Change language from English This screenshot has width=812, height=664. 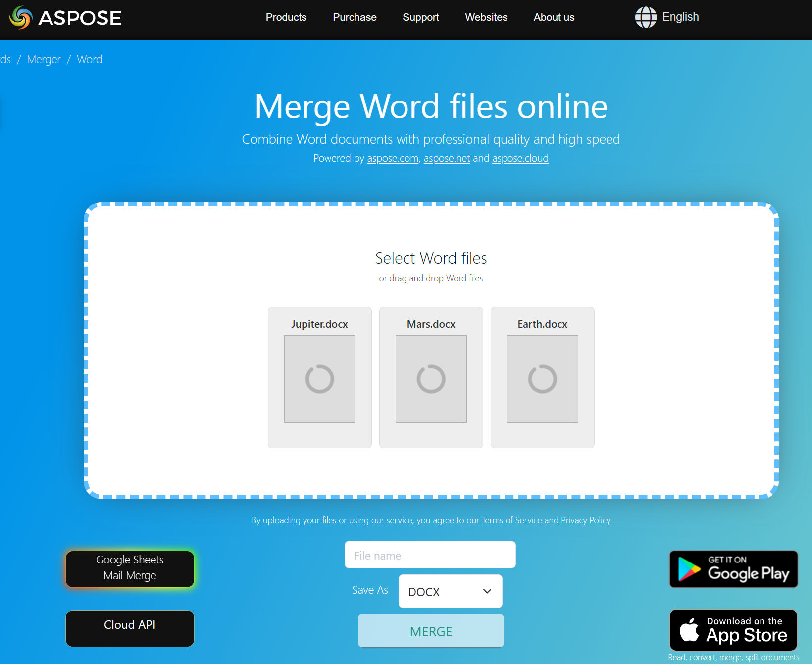[680, 17]
